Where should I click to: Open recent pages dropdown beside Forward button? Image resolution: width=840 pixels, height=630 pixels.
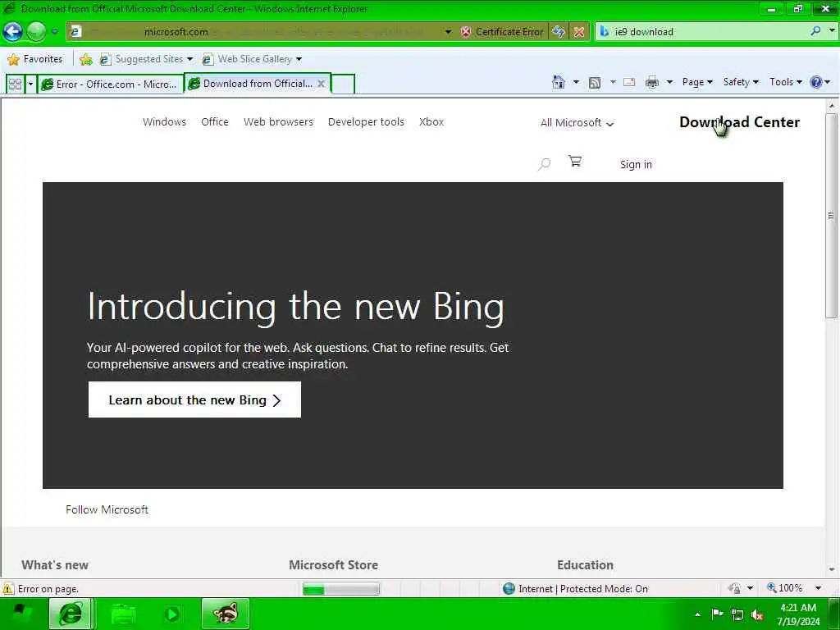[x=55, y=32]
